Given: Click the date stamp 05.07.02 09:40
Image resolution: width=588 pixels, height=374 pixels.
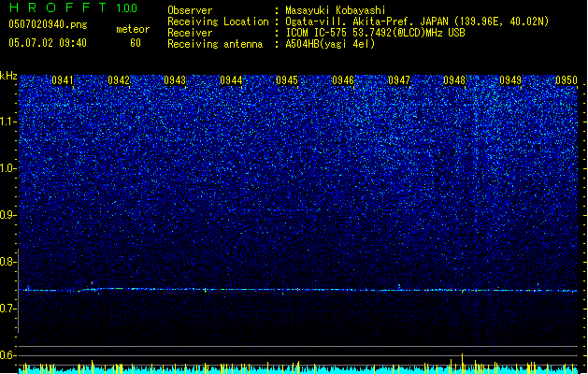Looking at the screenshot, I should (48, 43).
